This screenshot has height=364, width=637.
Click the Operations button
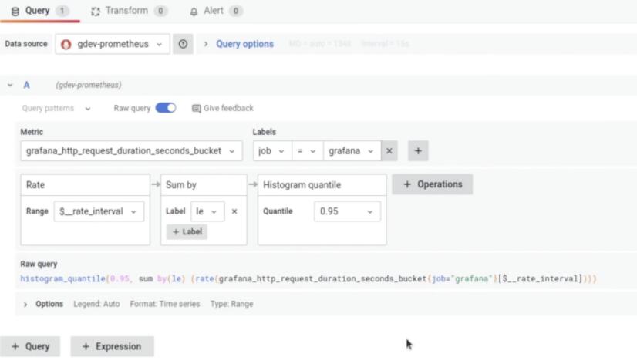pos(432,184)
